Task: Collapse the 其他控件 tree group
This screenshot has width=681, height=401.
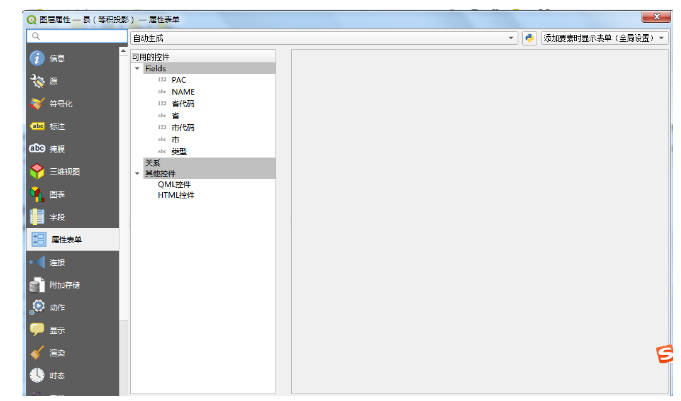Action: pyautogui.click(x=137, y=173)
